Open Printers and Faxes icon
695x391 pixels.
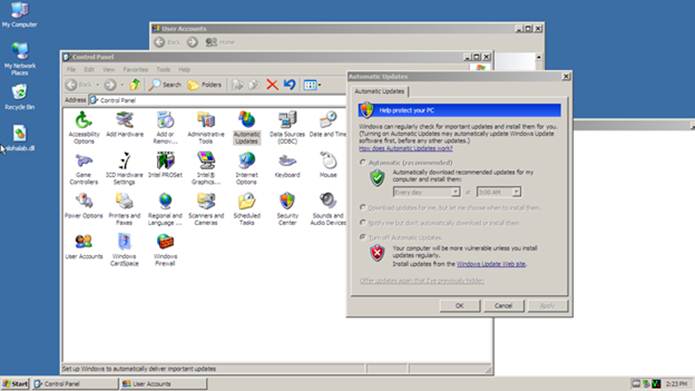(x=125, y=209)
